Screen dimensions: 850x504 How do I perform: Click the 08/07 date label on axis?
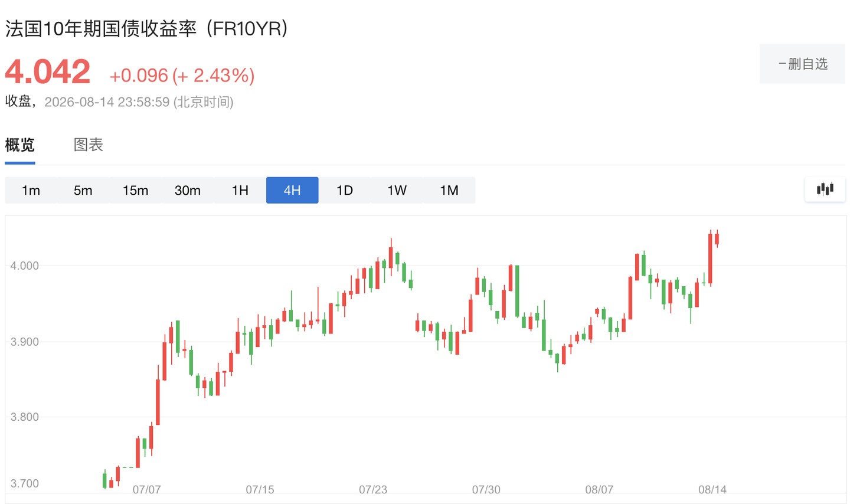[x=599, y=489]
